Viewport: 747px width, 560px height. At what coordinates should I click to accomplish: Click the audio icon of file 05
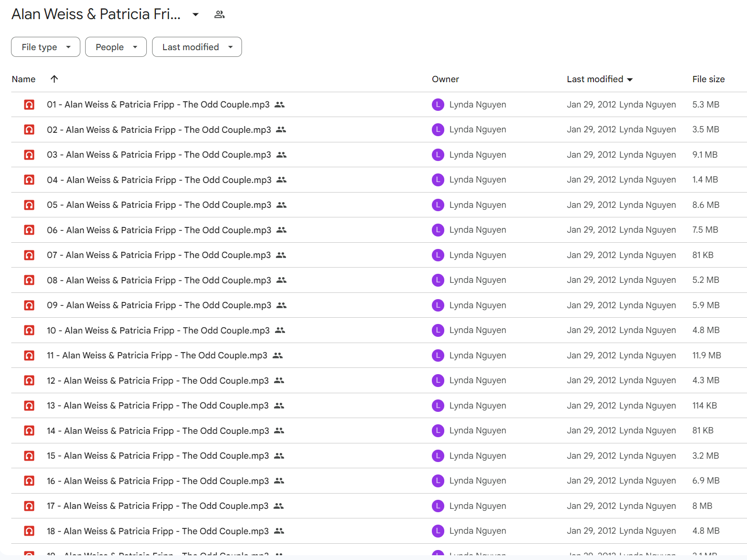tap(29, 205)
